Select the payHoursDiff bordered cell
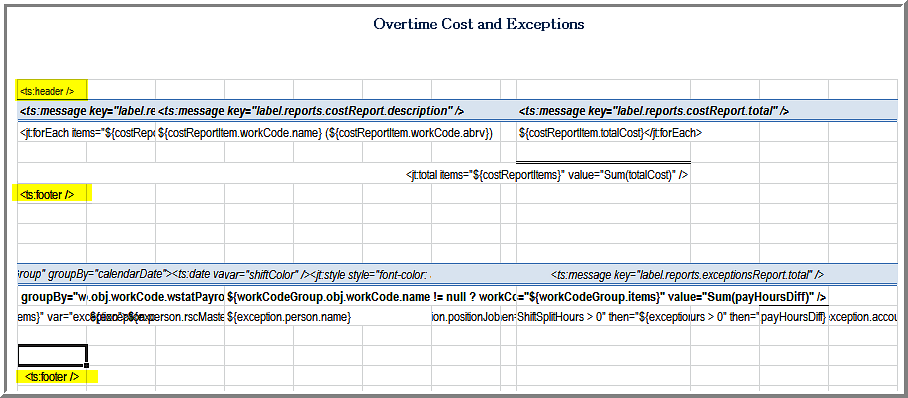The width and height of the screenshot is (908, 398). [x=793, y=317]
